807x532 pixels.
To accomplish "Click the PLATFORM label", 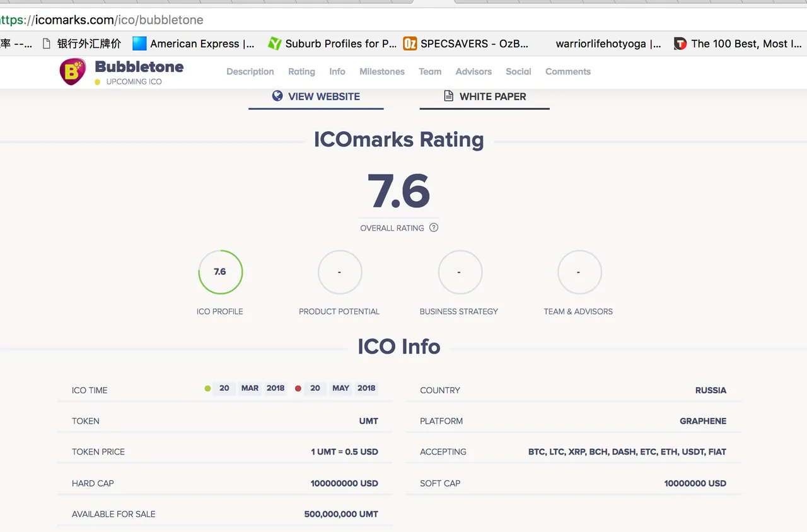I will pyautogui.click(x=441, y=421).
